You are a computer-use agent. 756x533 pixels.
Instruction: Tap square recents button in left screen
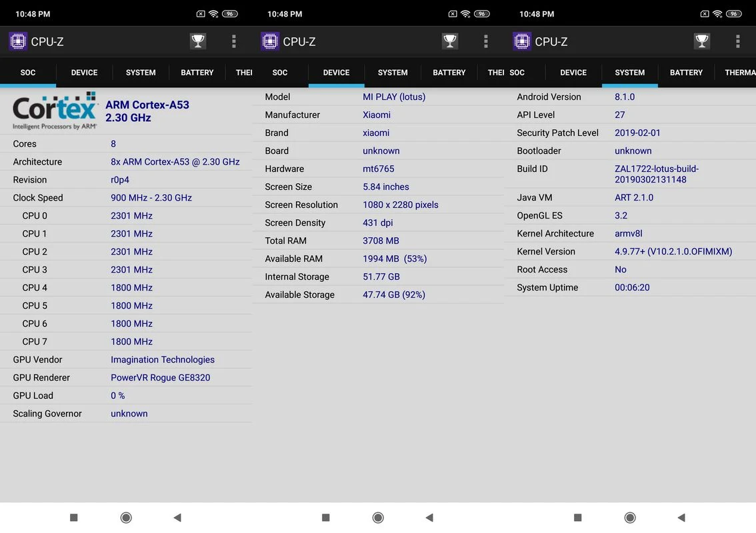click(x=74, y=518)
